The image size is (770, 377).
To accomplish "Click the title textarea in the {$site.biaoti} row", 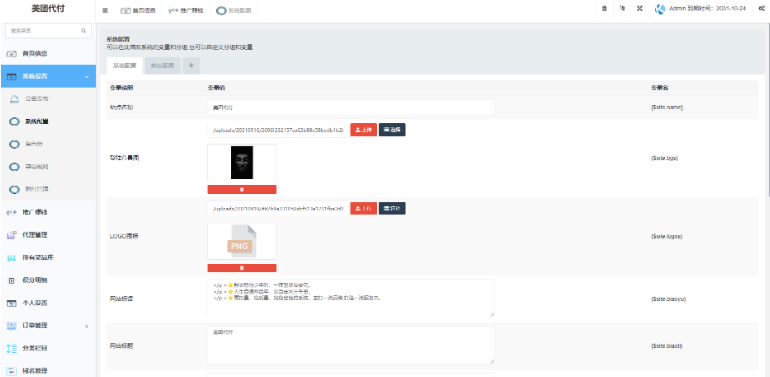I will [351, 346].
